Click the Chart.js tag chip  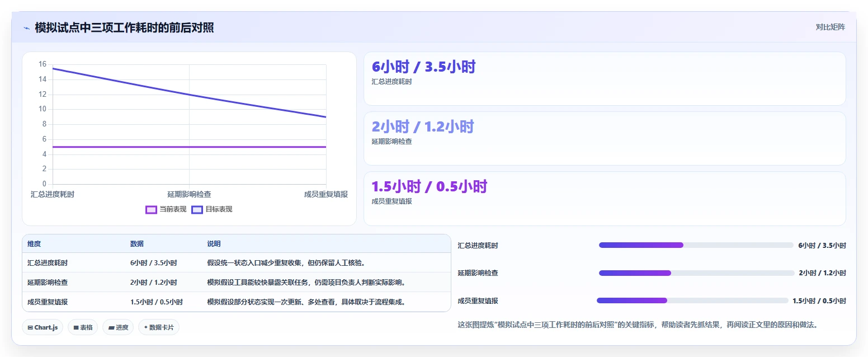[x=43, y=327]
